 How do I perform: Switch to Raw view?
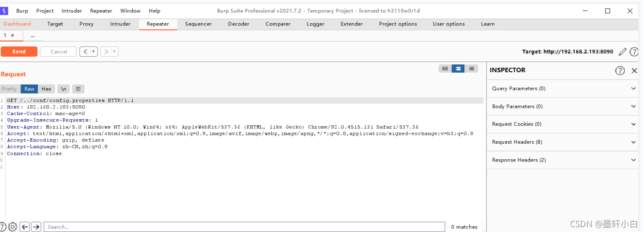coord(29,89)
